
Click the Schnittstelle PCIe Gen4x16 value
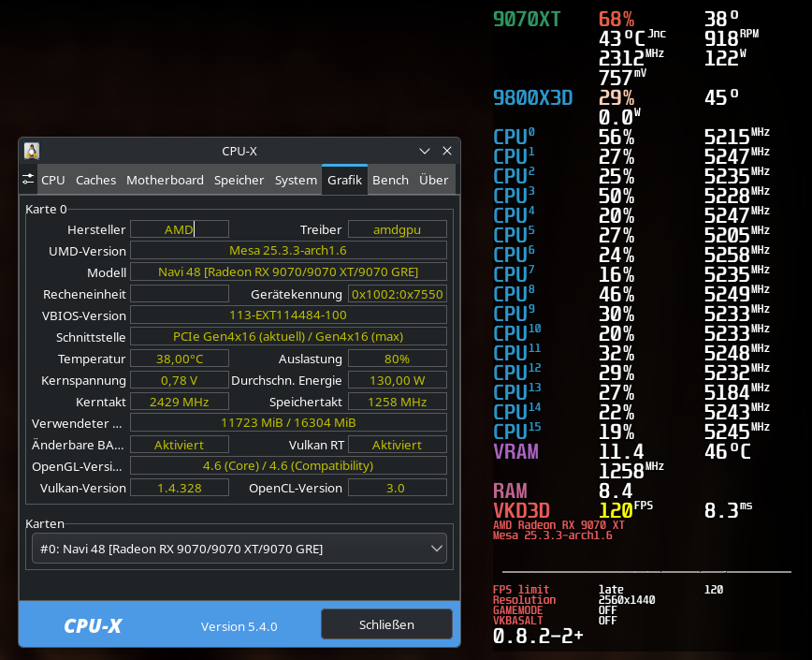[288, 337]
